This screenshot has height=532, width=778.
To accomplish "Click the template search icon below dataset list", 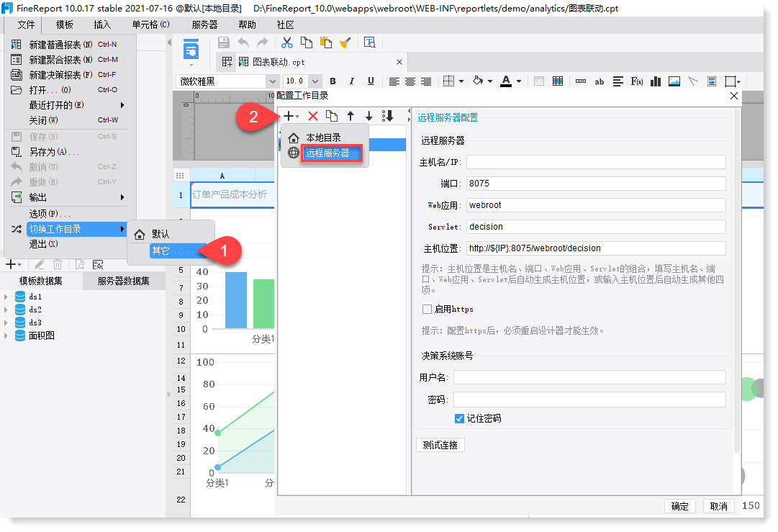I will click(x=79, y=264).
